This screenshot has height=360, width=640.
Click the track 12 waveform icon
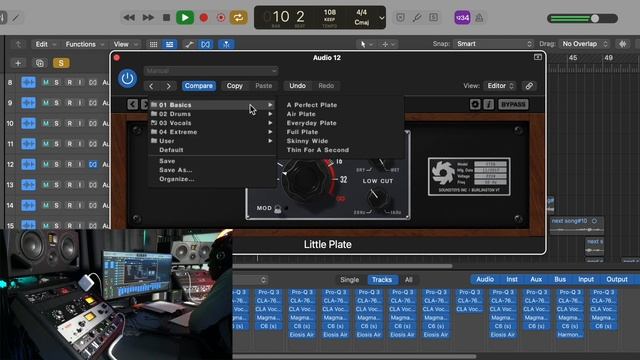(x=28, y=164)
